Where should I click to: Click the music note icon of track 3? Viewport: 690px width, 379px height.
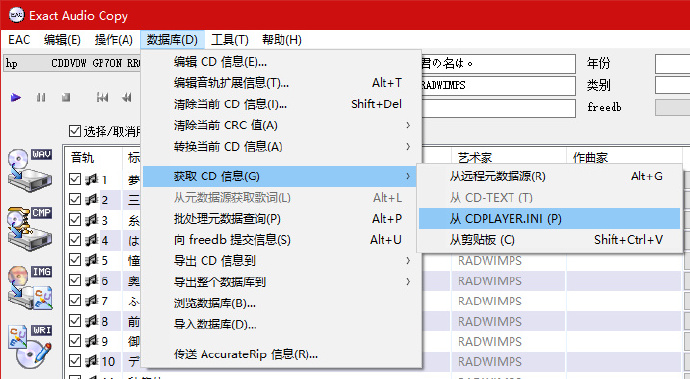pyautogui.click(x=92, y=220)
